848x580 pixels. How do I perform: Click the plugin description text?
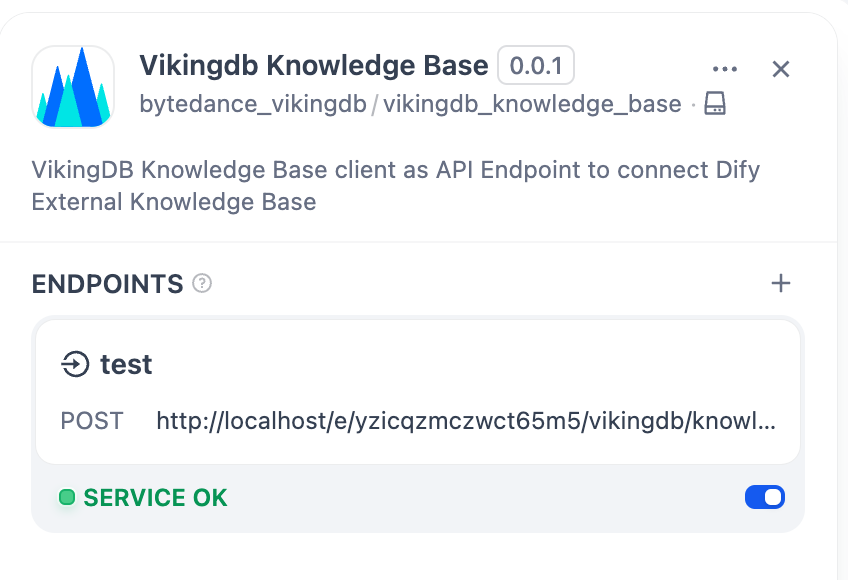pyautogui.click(x=395, y=185)
